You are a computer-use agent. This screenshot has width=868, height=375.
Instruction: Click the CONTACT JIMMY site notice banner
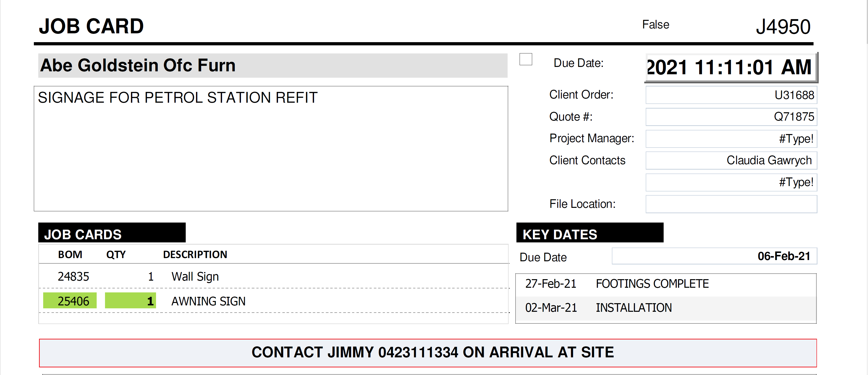pos(428,353)
